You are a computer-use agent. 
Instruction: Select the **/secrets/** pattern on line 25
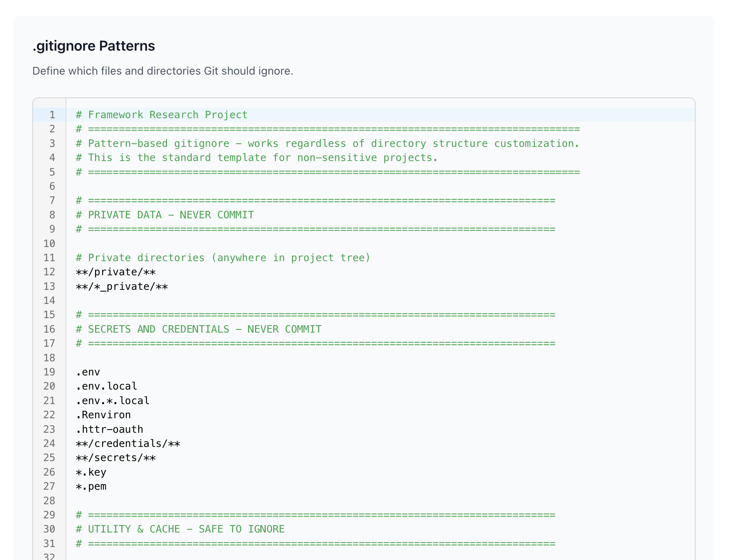coord(116,458)
